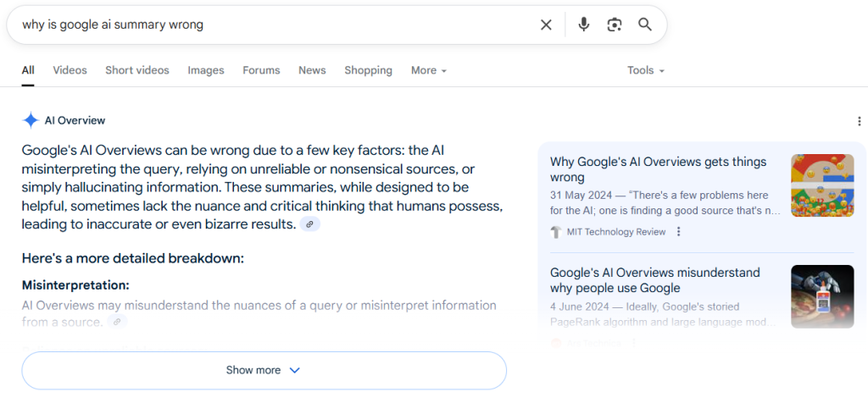Expand the More search filters dropdown
Image resolution: width=868 pixels, height=403 pixels.
pos(428,70)
